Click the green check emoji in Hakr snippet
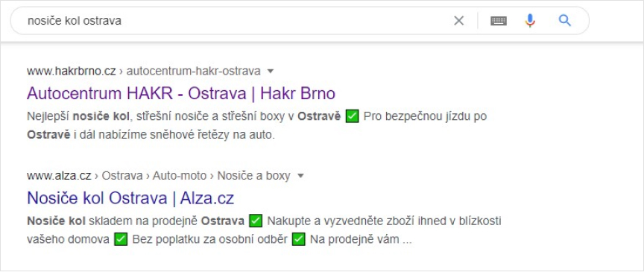This screenshot has width=644, height=272. pos(353,117)
